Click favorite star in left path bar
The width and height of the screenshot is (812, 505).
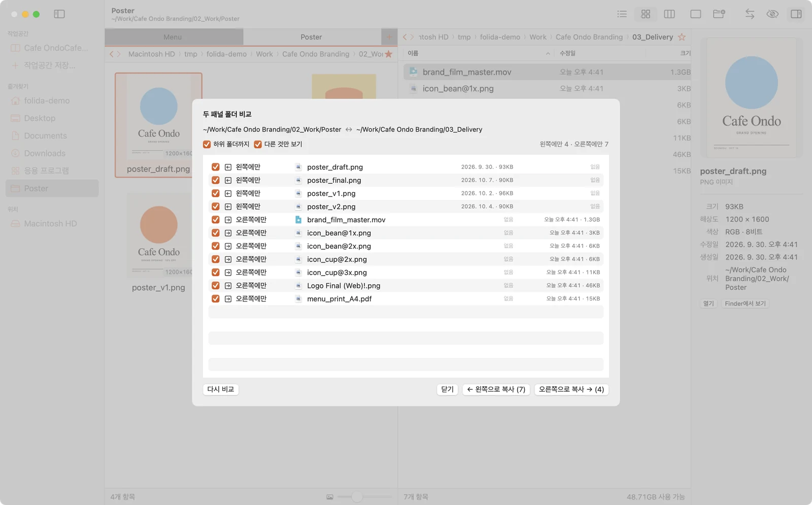388,54
